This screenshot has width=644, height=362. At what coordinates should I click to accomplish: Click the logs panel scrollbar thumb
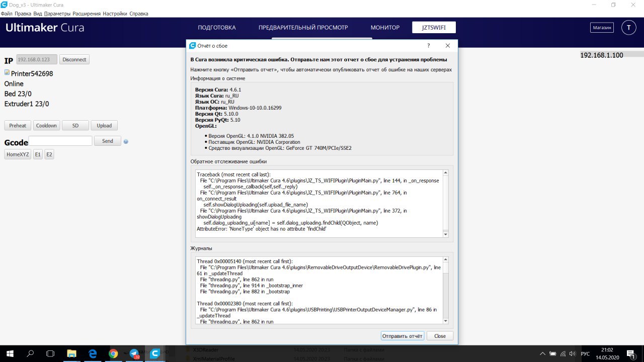click(x=445, y=268)
